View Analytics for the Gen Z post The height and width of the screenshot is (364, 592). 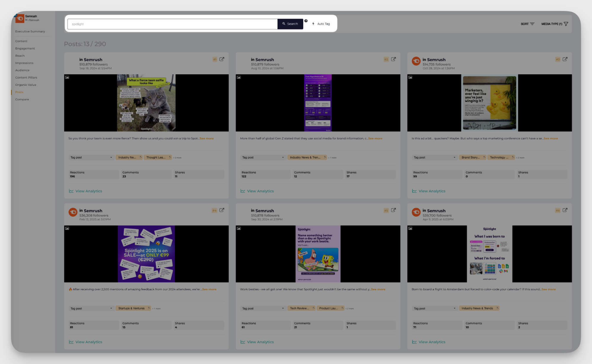257,191
